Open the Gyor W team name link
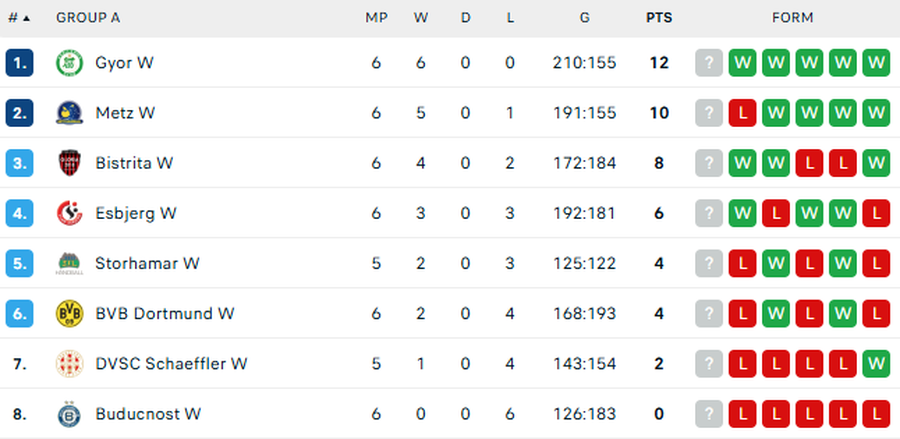The height and width of the screenshot is (439, 900). 124,63
